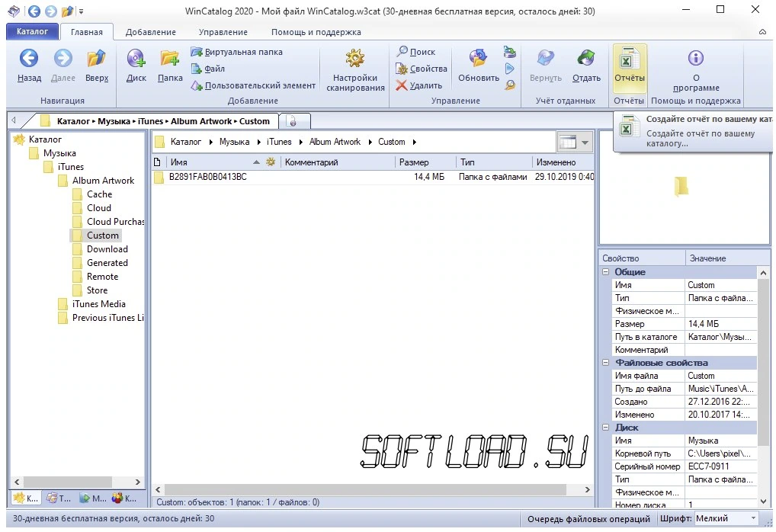Image resolution: width=776 pixels, height=532 pixels.
Task: Click the small magnifier icon below the play arrow
Action: click(510, 85)
